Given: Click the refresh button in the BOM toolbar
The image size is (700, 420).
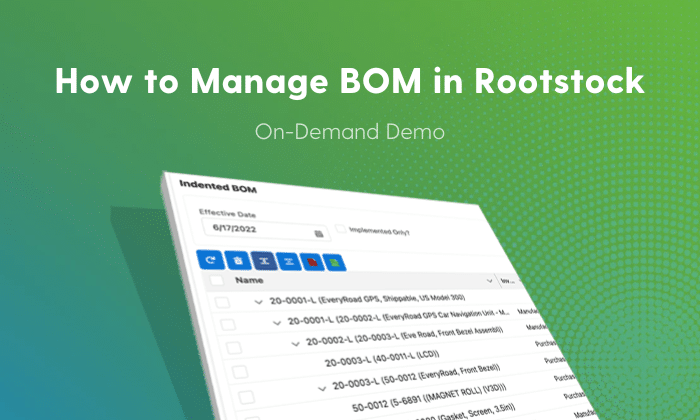Looking at the screenshot, I should pos(211,260).
